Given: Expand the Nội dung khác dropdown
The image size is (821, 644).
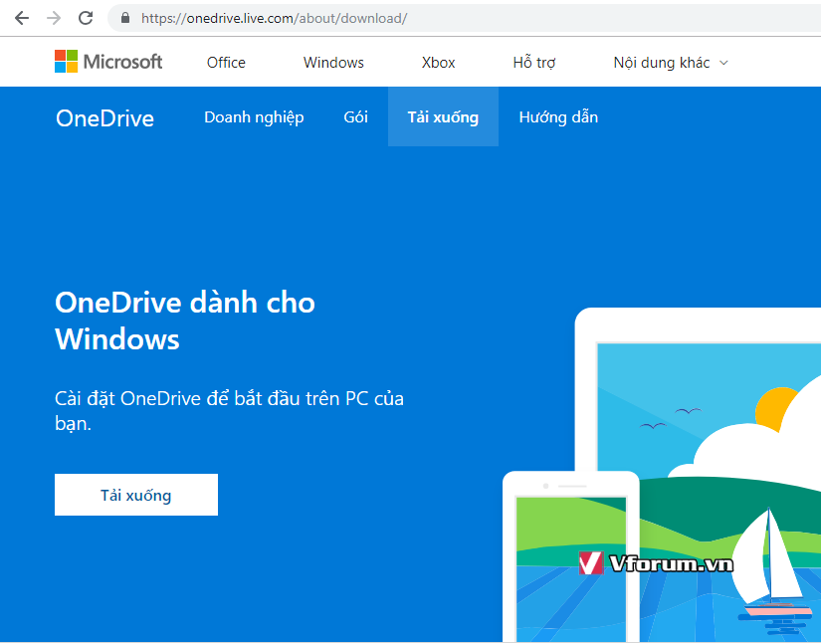Looking at the screenshot, I should [x=671, y=63].
